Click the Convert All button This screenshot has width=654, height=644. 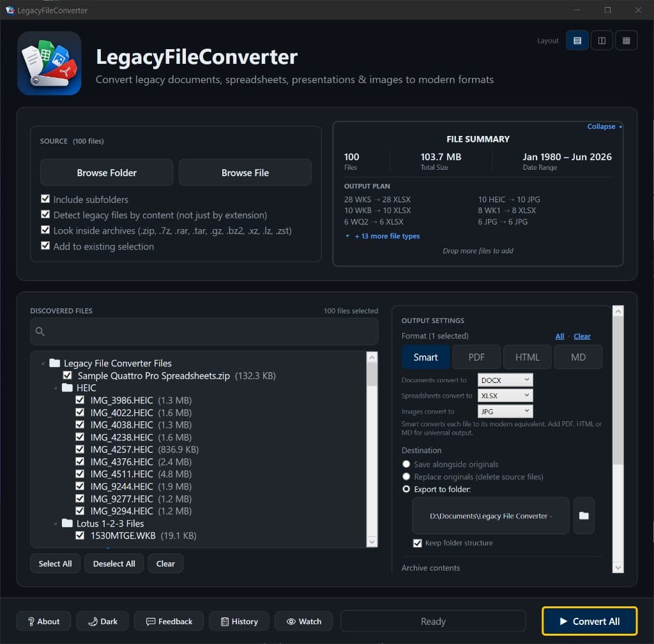point(589,621)
